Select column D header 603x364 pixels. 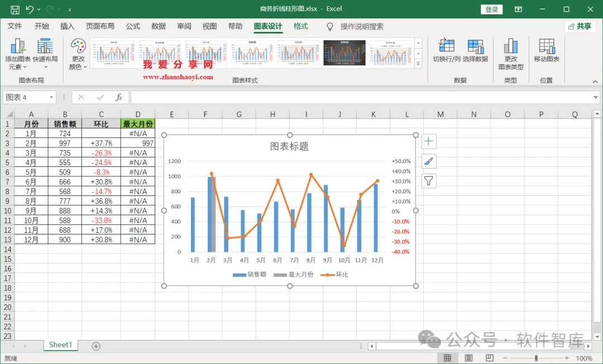(138, 114)
